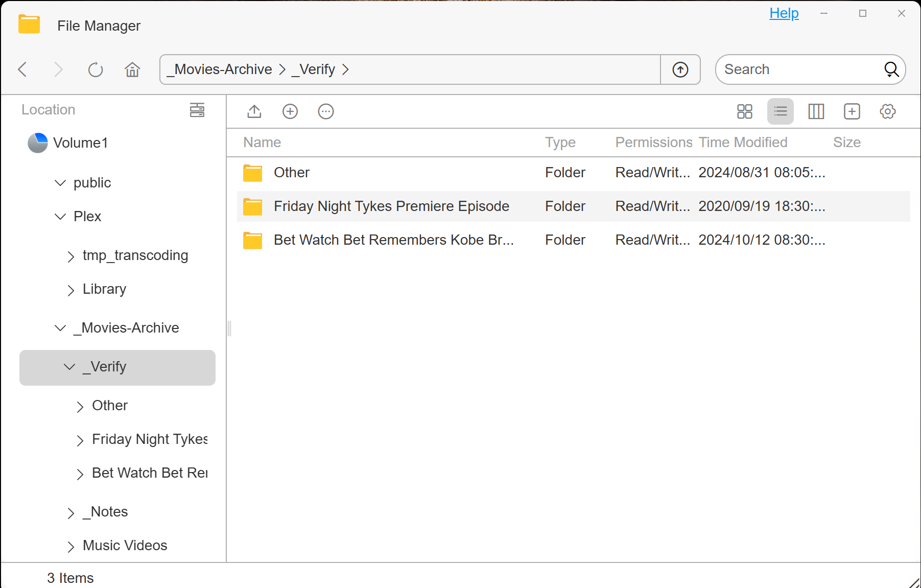The image size is (921, 588).
Task: Click the 2024/08/31 08:05 modified time
Action: (x=762, y=173)
